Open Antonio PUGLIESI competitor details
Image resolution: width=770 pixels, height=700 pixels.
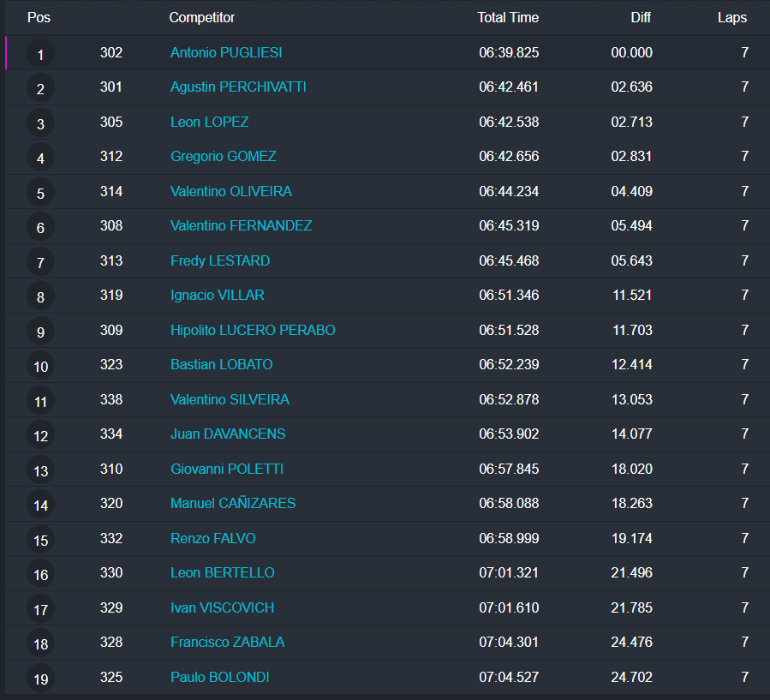[x=226, y=52]
